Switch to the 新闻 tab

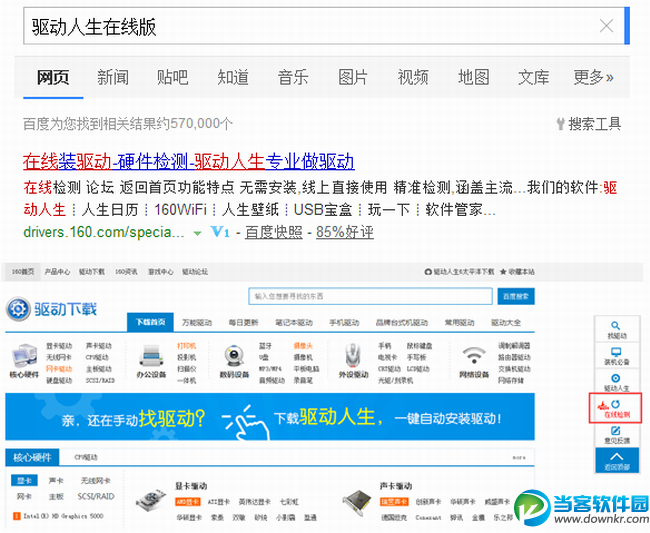point(113,78)
